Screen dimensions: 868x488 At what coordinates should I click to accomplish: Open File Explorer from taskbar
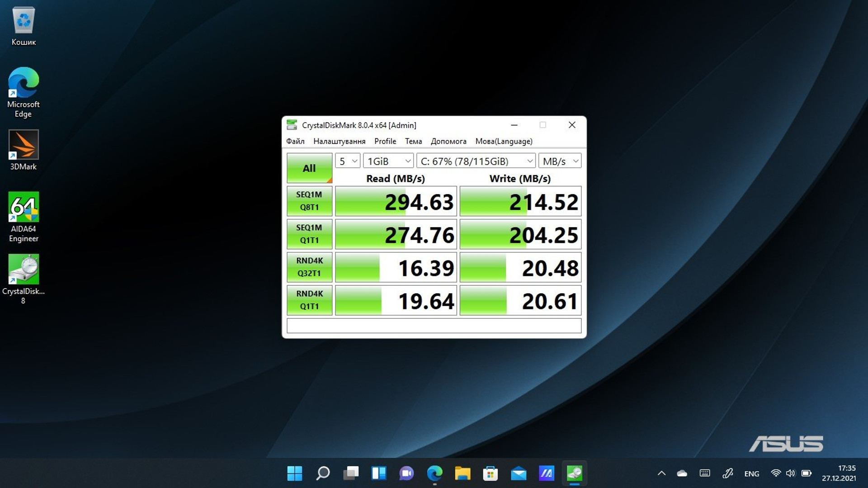462,474
